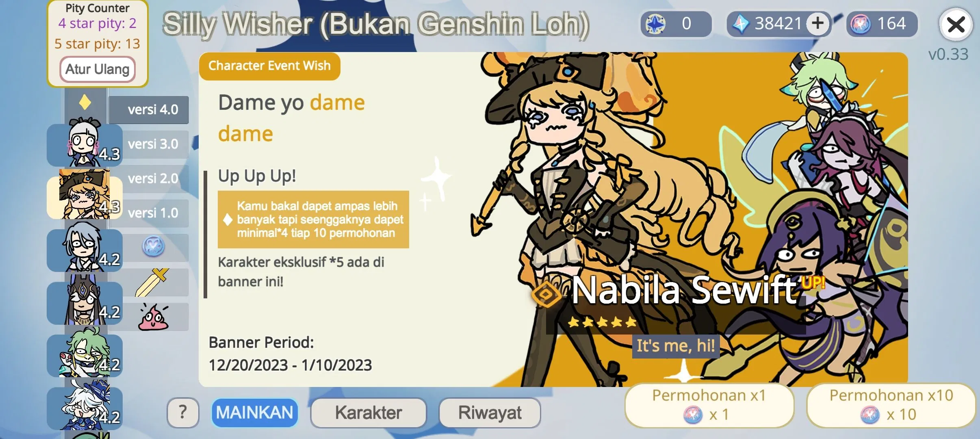Switch to versi 4.0 tab

point(149,110)
